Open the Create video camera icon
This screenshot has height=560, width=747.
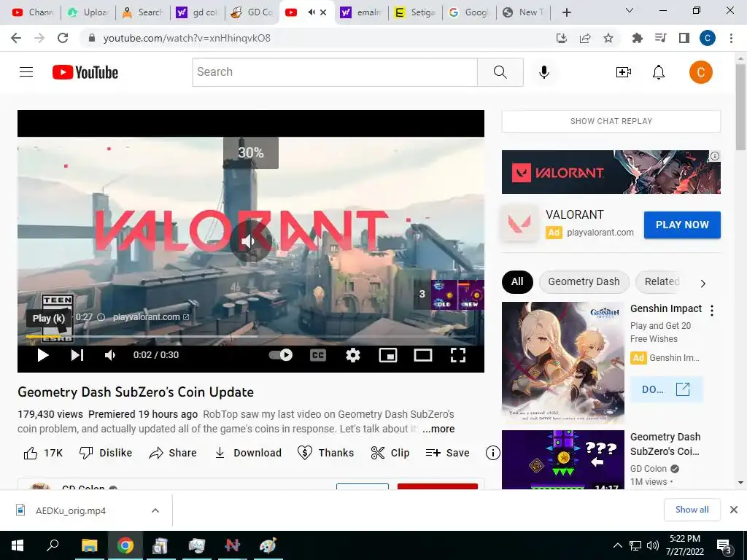(624, 72)
